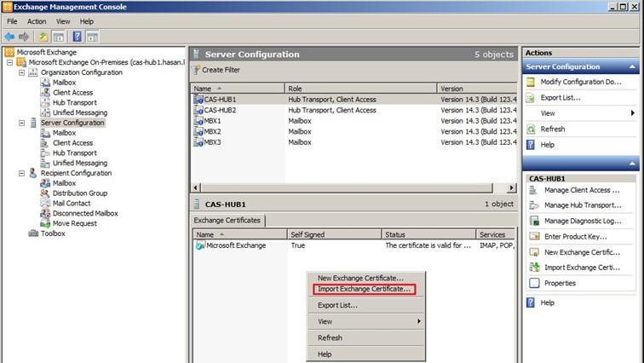Image resolution: width=644 pixels, height=363 pixels.
Task: Click the Back arrow toolbar icon
Action: [9, 37]
